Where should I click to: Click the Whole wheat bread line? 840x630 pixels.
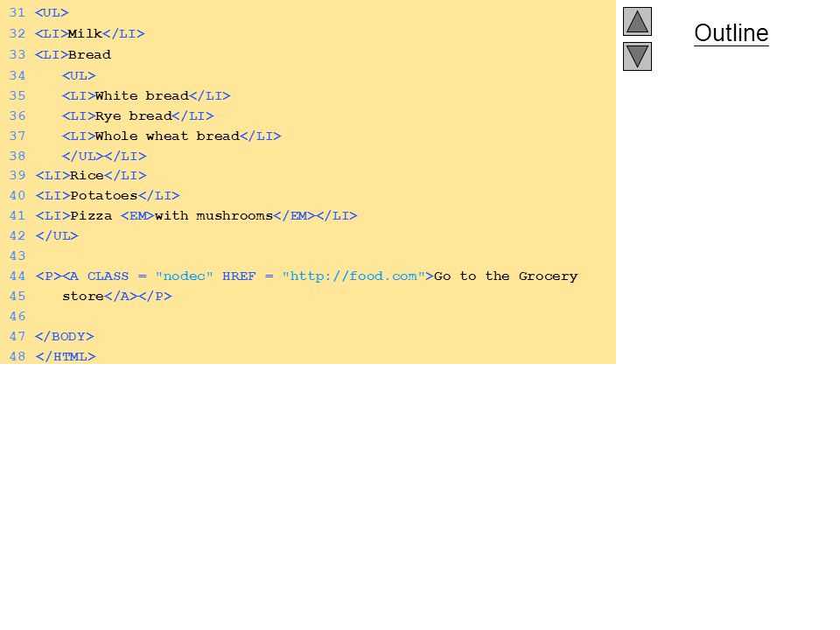tap(171, 136)
